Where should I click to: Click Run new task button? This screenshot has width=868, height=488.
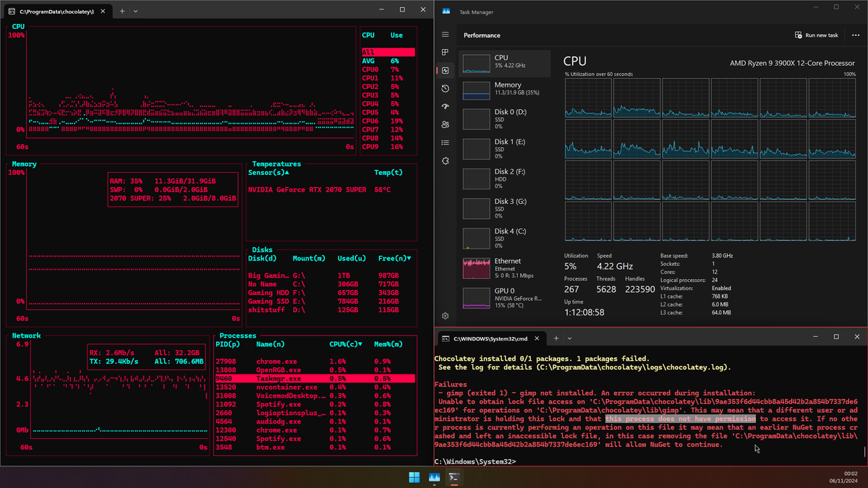pos(817,35)
